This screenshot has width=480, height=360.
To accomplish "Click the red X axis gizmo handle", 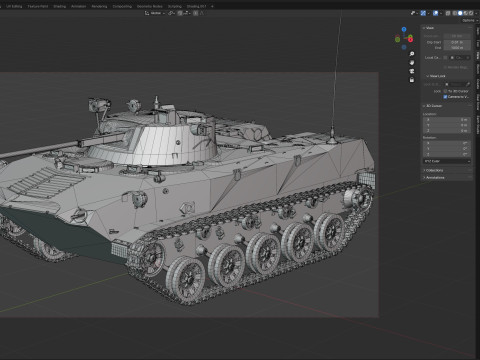I will pyautogui.click(x=410, y=40).
